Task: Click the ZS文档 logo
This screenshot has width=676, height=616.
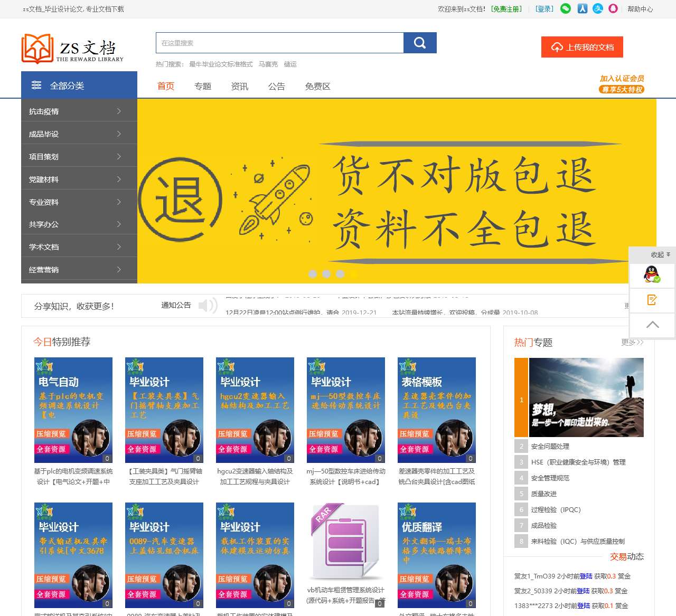Action: (x=72, y=49)
